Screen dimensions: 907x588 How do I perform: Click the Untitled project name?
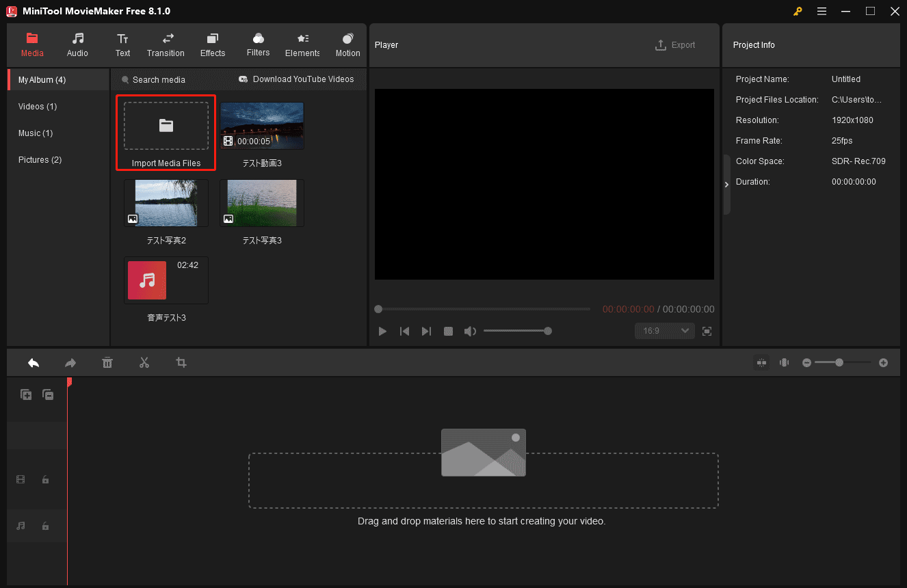846,79
